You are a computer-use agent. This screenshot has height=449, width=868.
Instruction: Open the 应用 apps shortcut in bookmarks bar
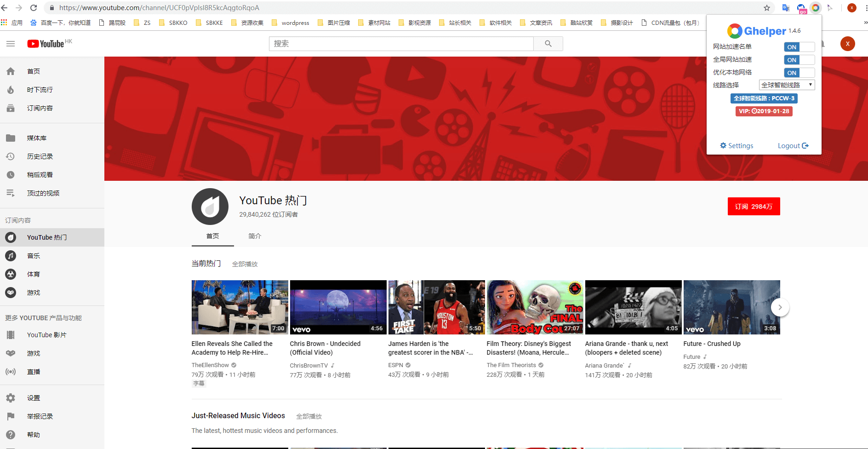tap(12, 23)
